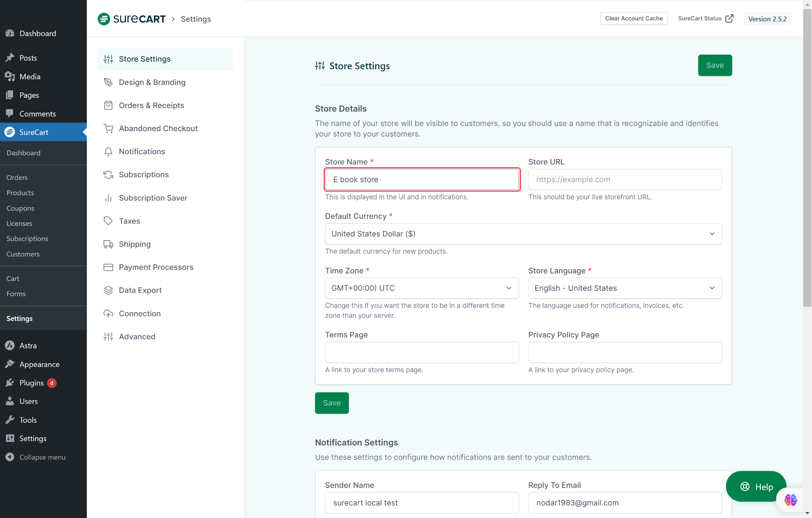Open the Store Language dropdown

(x=624, y=288)
